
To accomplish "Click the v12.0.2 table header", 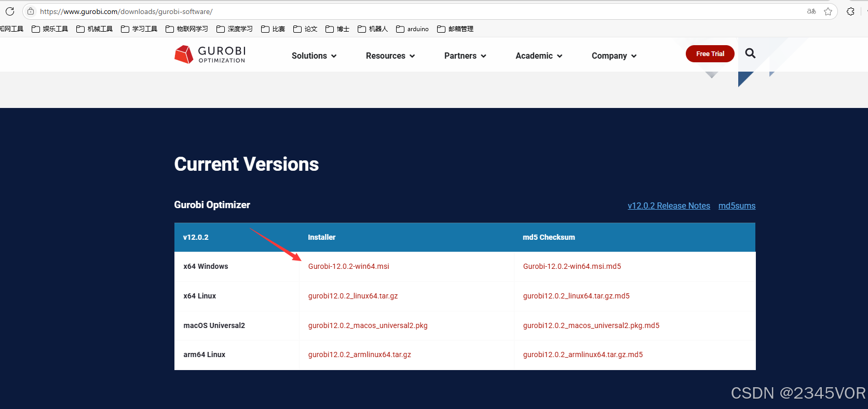I will tap(196, 237).
